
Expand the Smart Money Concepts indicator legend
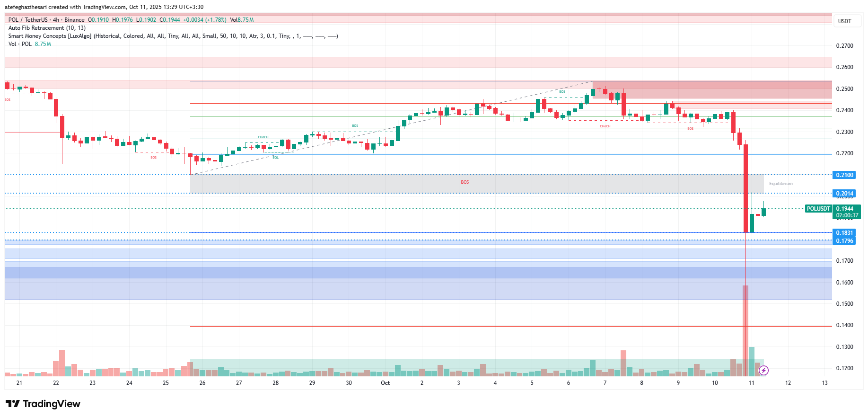(50, 36)
